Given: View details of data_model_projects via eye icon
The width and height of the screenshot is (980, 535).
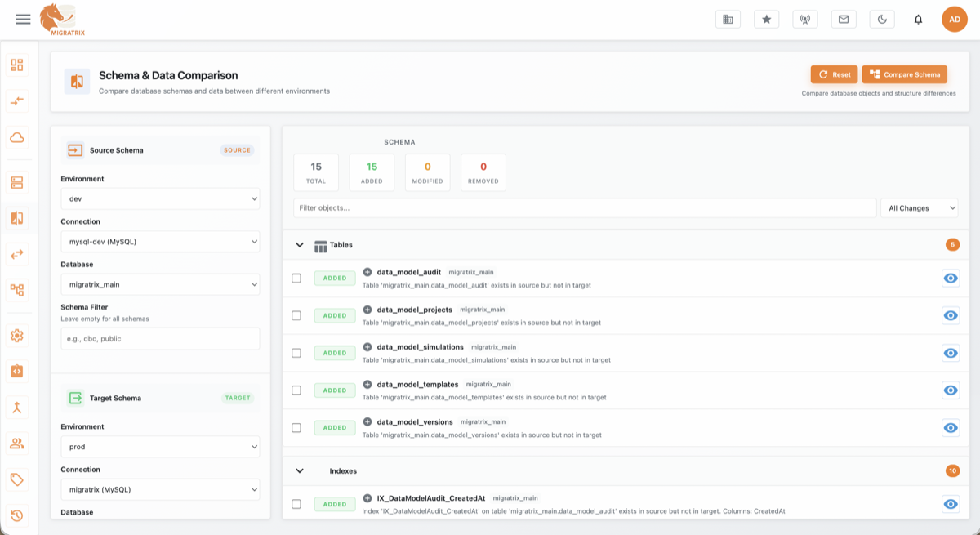Looking at the screenshot, I should (950, 315).
